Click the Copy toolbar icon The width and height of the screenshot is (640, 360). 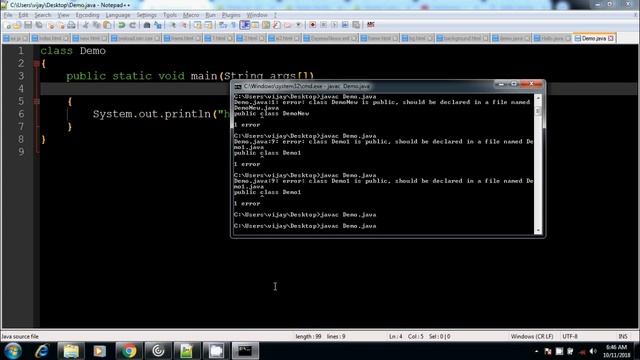coord(96,25)
